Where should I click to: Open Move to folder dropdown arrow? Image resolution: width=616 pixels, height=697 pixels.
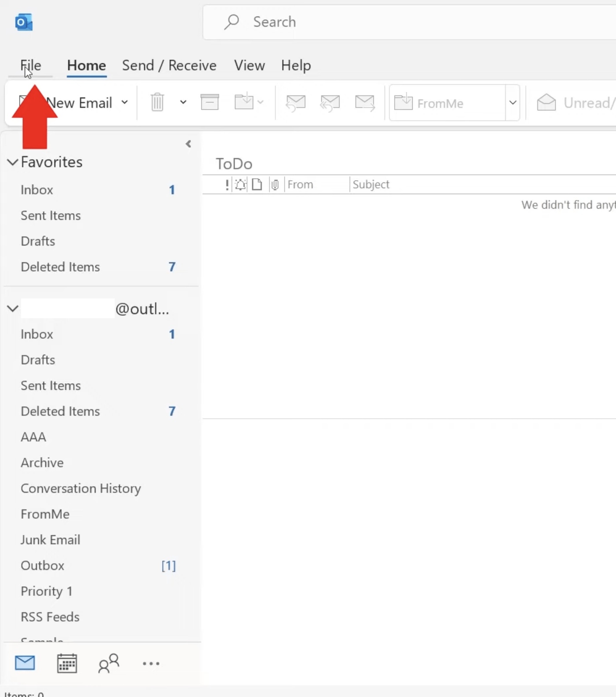point(261,102)
